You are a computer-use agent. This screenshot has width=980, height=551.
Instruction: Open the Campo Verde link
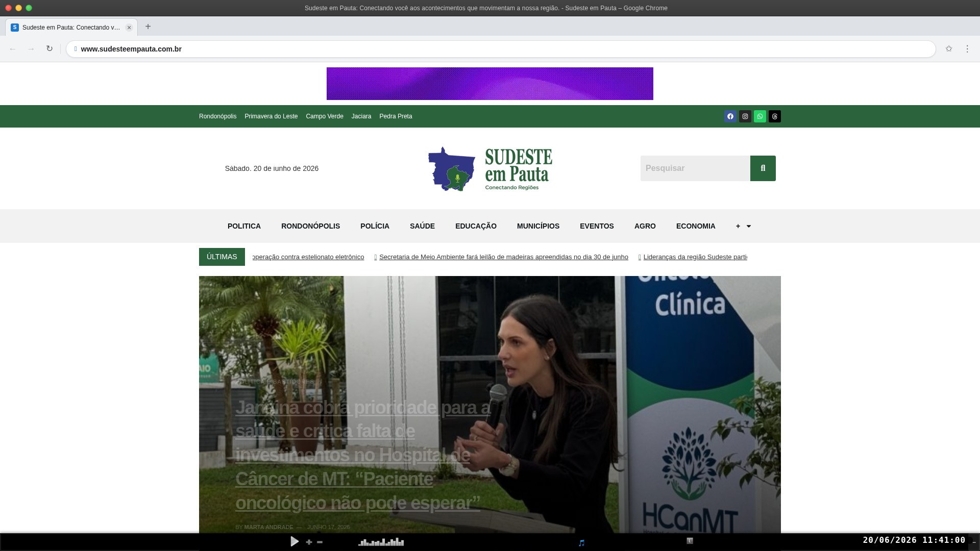325,116
